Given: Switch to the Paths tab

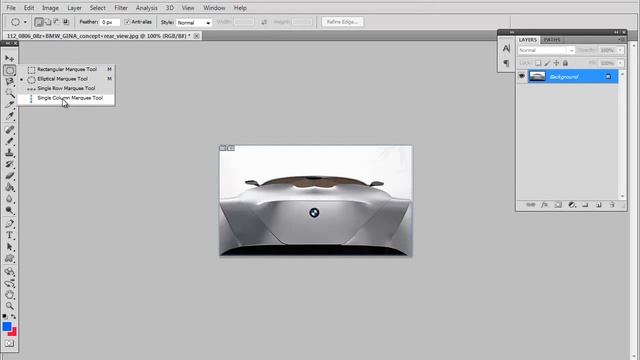Looking at the screenshot, I should point(552,40).
